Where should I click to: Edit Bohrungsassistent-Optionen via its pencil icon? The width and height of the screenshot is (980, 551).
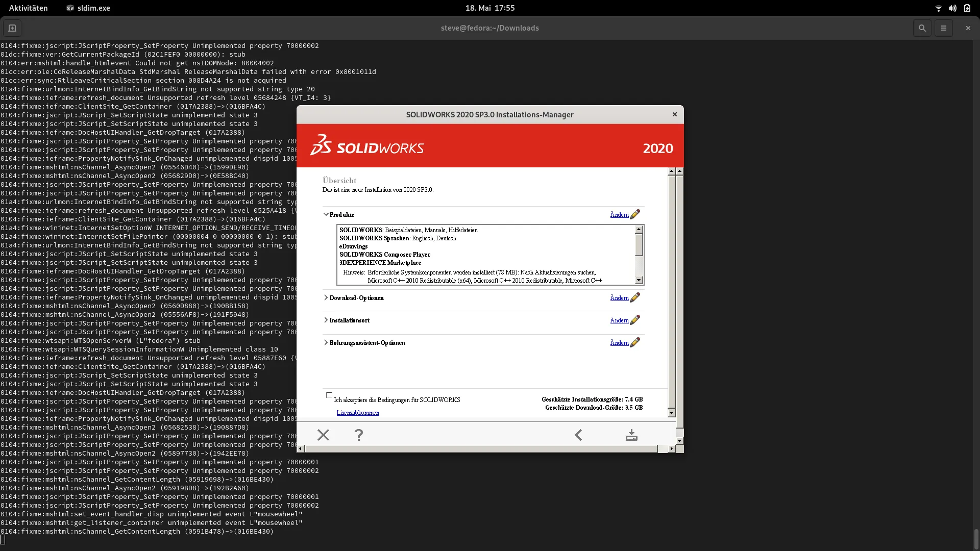(x=634, y=342)
